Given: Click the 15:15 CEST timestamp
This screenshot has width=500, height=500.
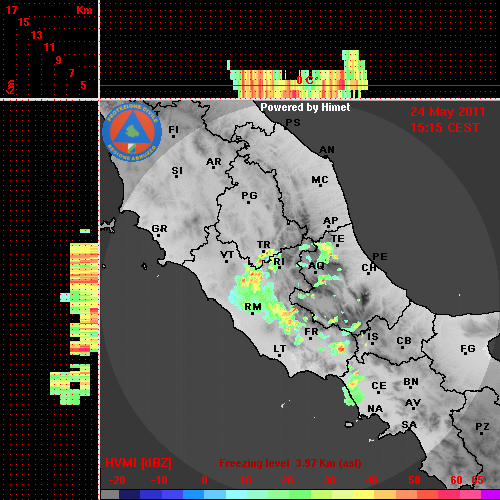Looking at the screenshot, I should point(445,128).
